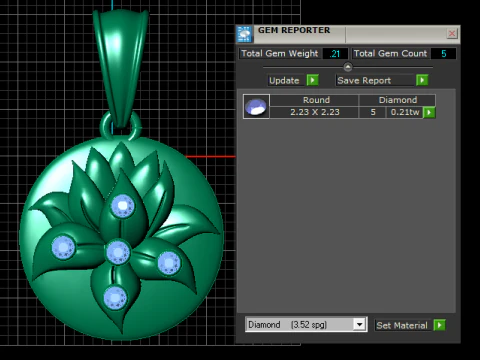Click the Total Gem Weight label
Image resolution: width=480 pixels, height=360 pixels.
[279, 54]
